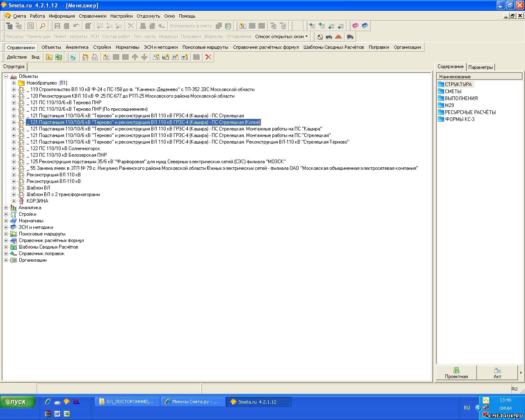This screenshot has width=525, height=420.
Task: Open the Вид menu button
Action: click(x=36, y=57)
